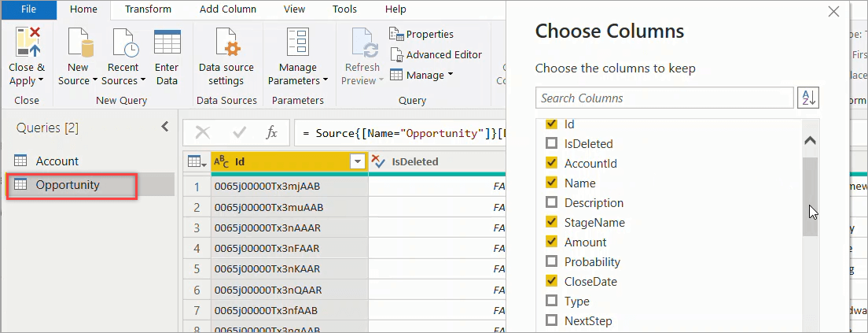Click the Manage query icon

click(395, 75)
